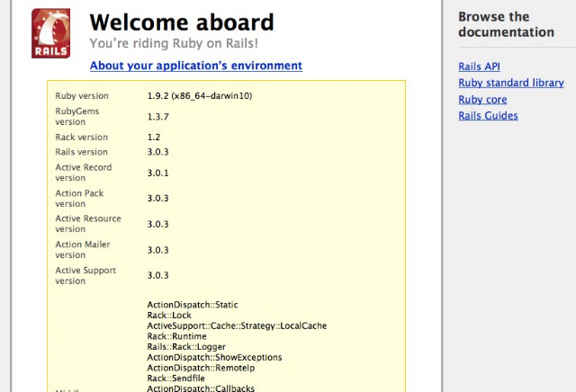Select the ActionDispatch::Callbacks entry
Image resolution: width=576 pixels, height=392 pixels.
coord(201,388)
